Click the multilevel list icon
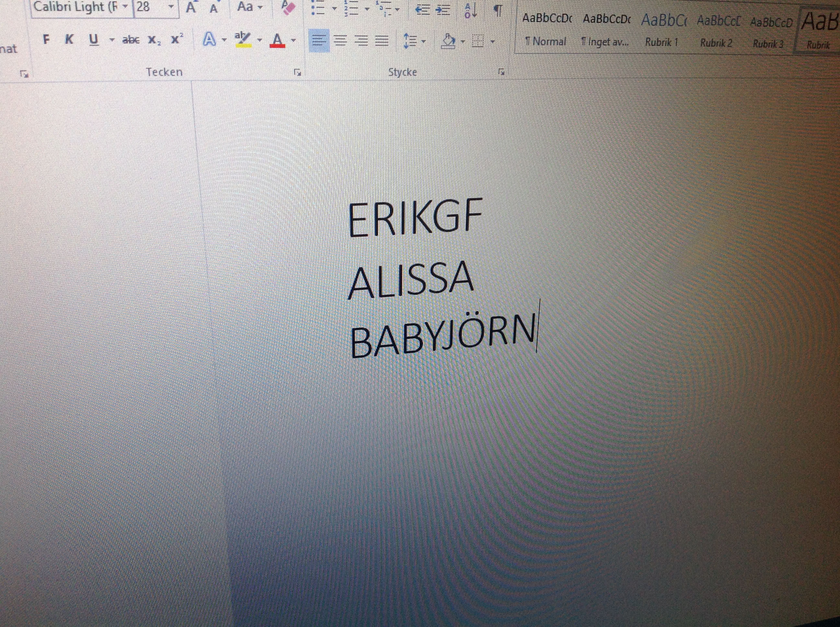Image resolution: width=840 pixels, height=627 pixels. click(x=383, y=9)
